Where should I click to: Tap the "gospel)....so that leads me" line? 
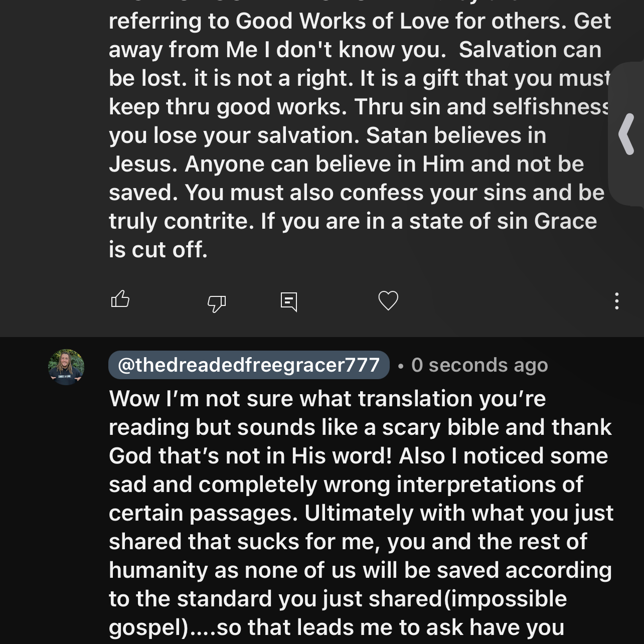[336, 627]
